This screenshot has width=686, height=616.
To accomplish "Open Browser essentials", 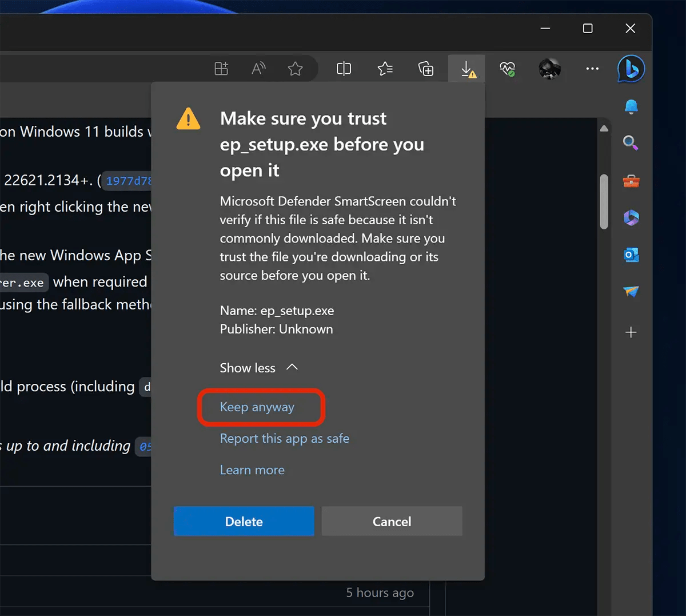I will pyautogui.click(x=507, y=69).
